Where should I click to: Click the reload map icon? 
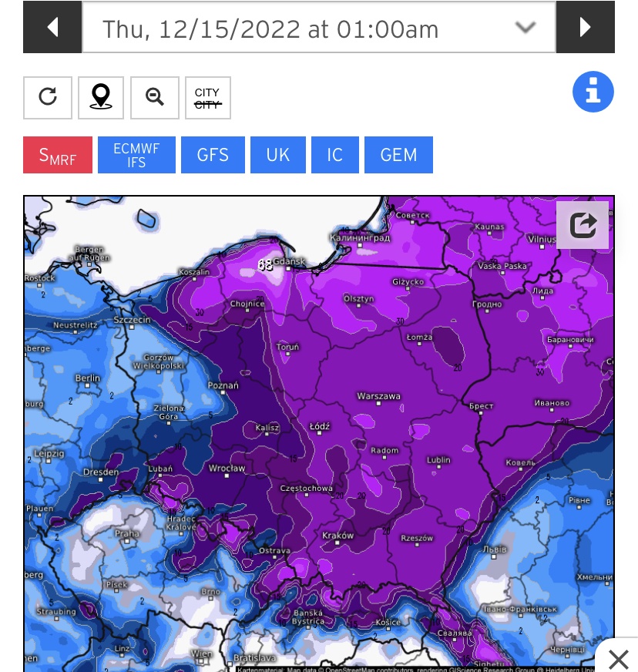pyautogui.click(x=48, y=98)
